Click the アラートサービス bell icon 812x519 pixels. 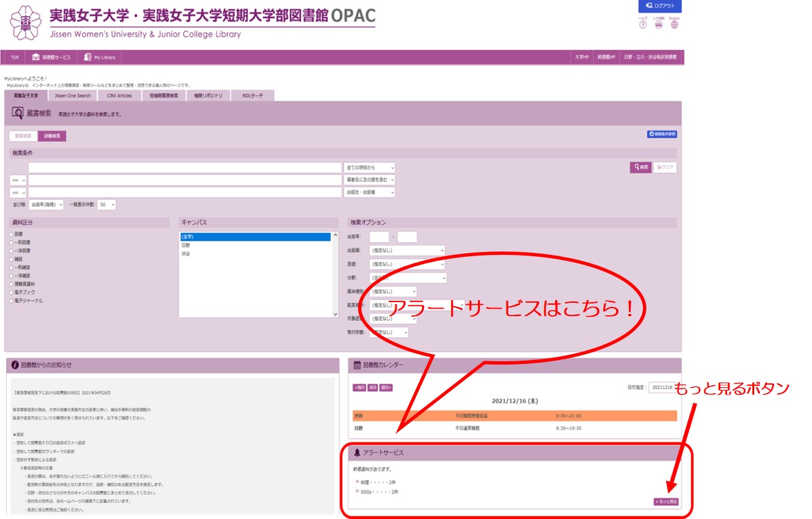[x=357, y=452]
